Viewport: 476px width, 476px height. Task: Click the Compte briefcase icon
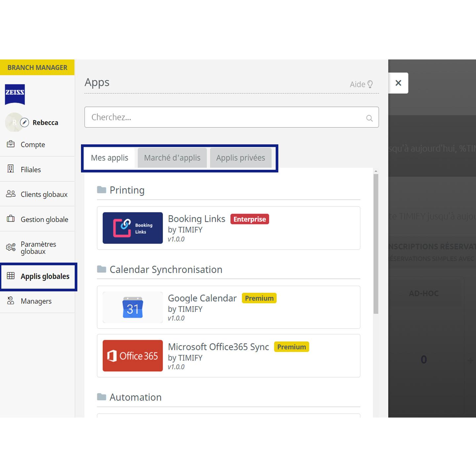coord(11,144)
